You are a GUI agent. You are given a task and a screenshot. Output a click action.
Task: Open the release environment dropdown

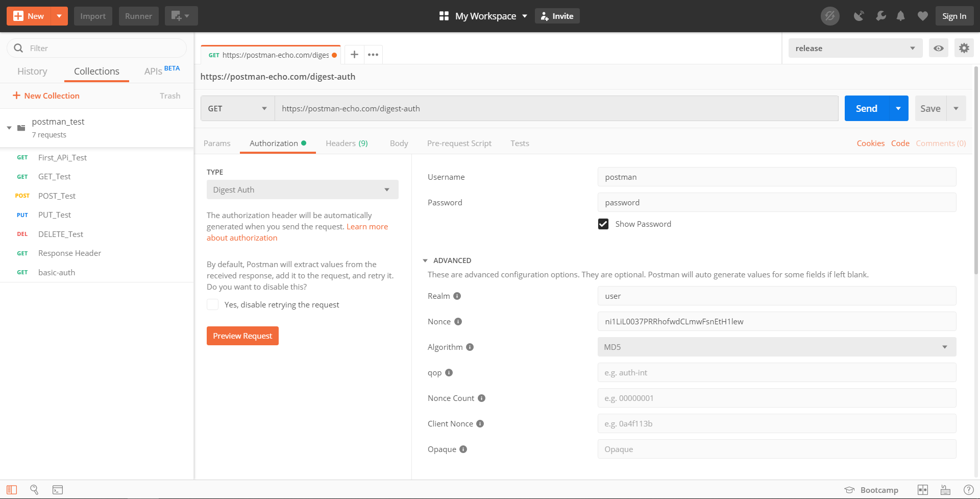point(855,49)
